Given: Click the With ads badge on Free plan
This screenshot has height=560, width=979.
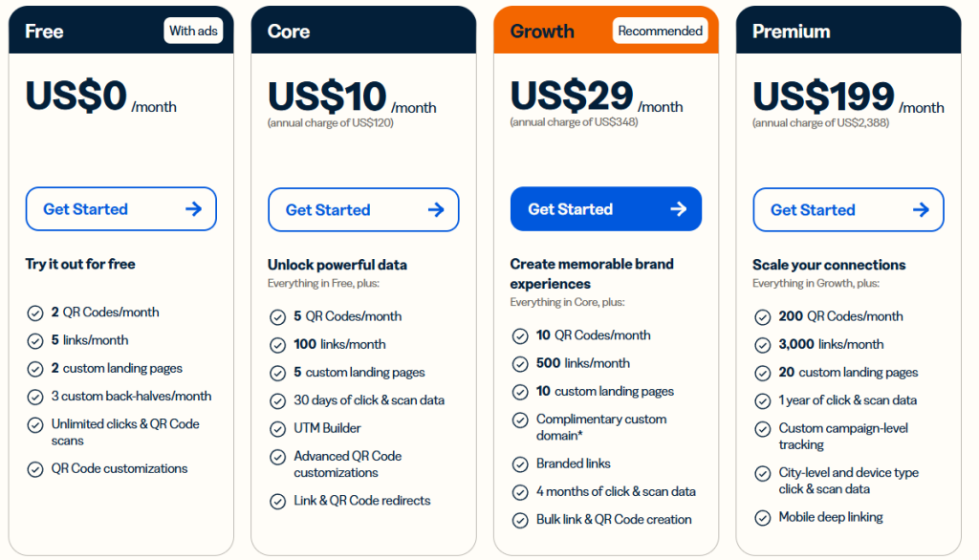Looking at the screenshot, I should (193, 31).
